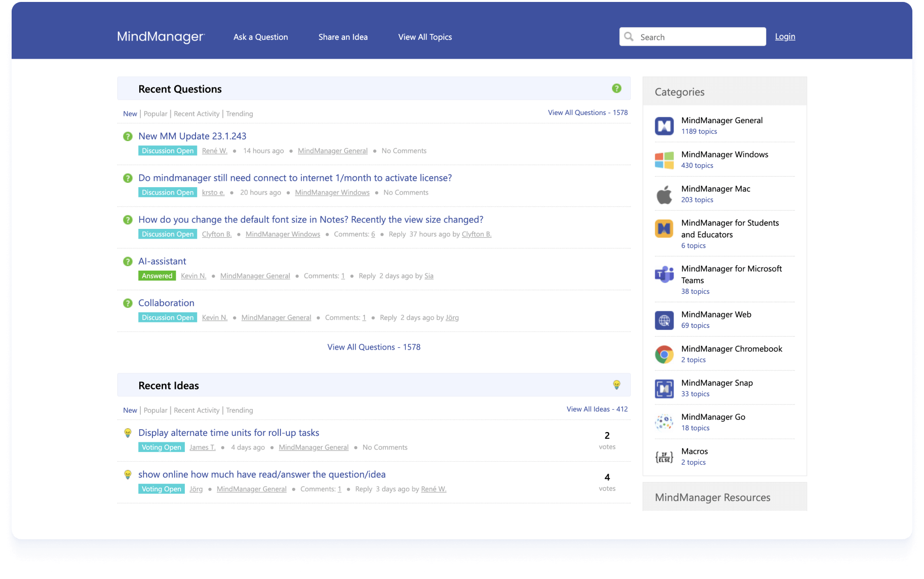Image resolution: width=924 pixels, height=579 pixels.
Task: Select Trending tab under Recent Ideas
Action: point(239,410)
